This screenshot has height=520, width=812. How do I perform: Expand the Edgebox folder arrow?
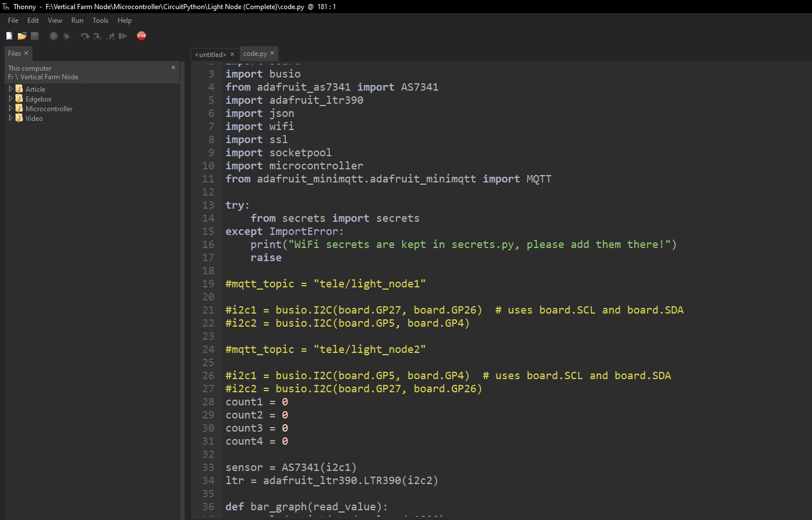(x=11, y=99)
